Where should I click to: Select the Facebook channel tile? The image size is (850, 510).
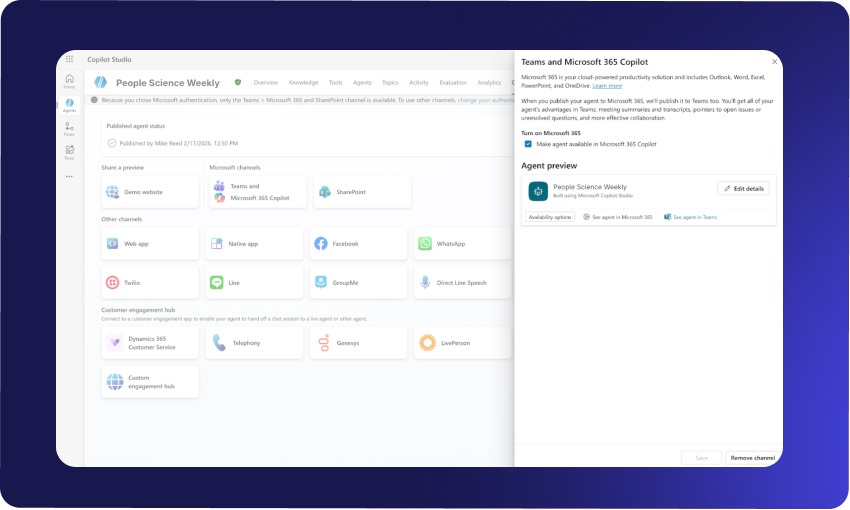[357, 243]
